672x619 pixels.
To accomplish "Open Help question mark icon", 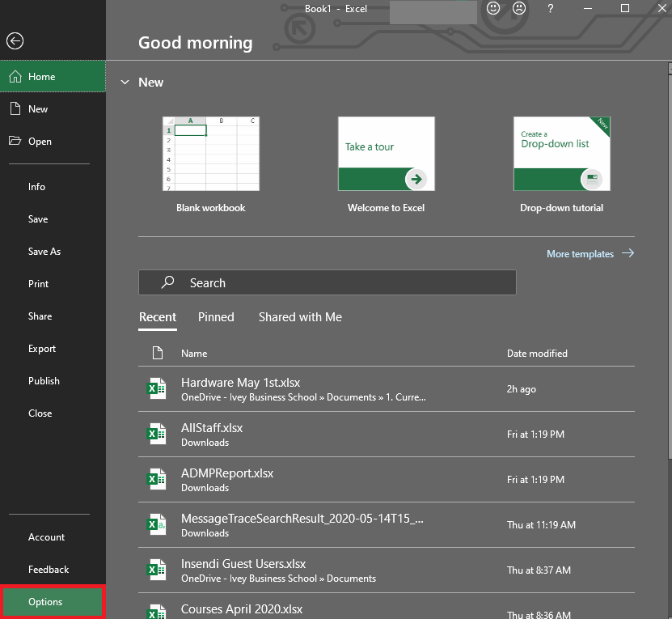I will click(x=551, y=9).
